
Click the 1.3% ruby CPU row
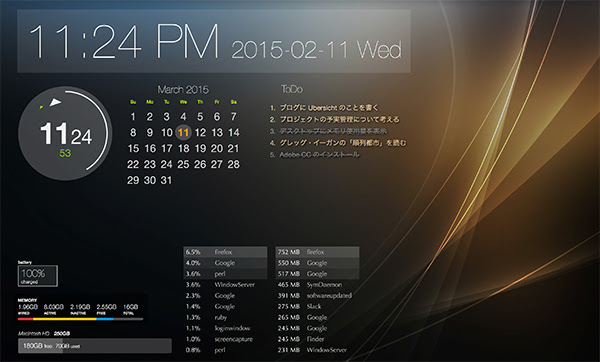[x=225, y=317]
